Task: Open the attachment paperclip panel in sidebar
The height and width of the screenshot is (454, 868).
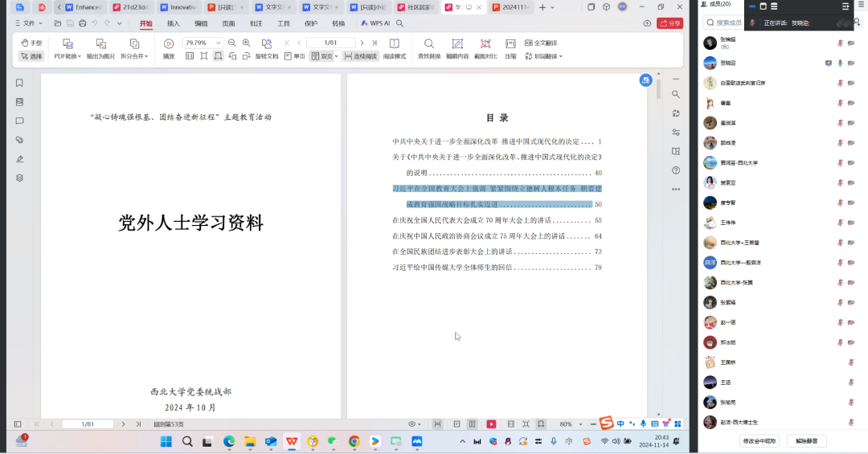Action: tap(19, 140)
